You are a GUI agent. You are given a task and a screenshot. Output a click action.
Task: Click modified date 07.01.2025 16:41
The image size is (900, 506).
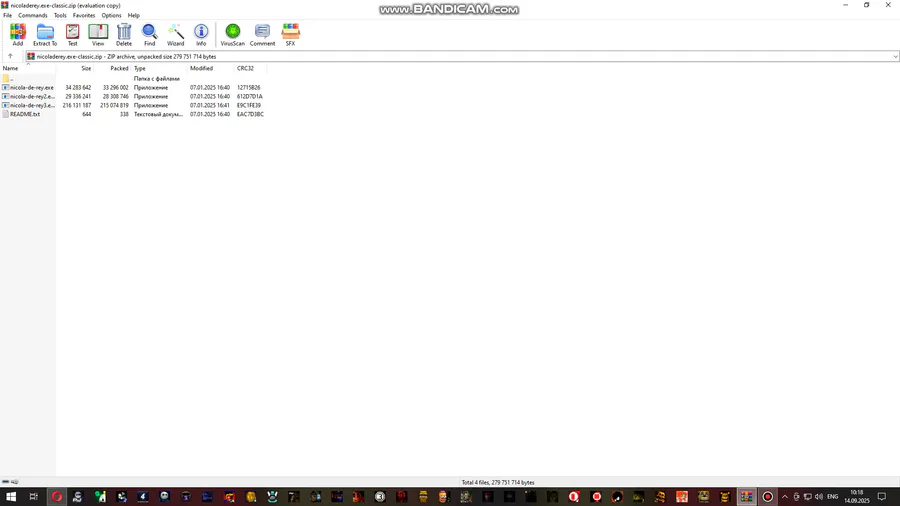(210, 106)
